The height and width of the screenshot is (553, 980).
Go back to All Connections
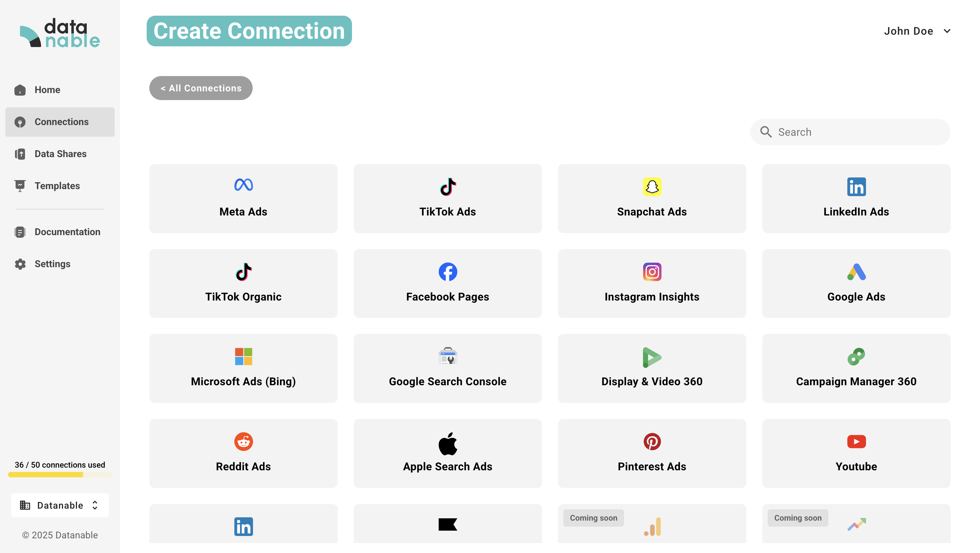tap(200, 88)
